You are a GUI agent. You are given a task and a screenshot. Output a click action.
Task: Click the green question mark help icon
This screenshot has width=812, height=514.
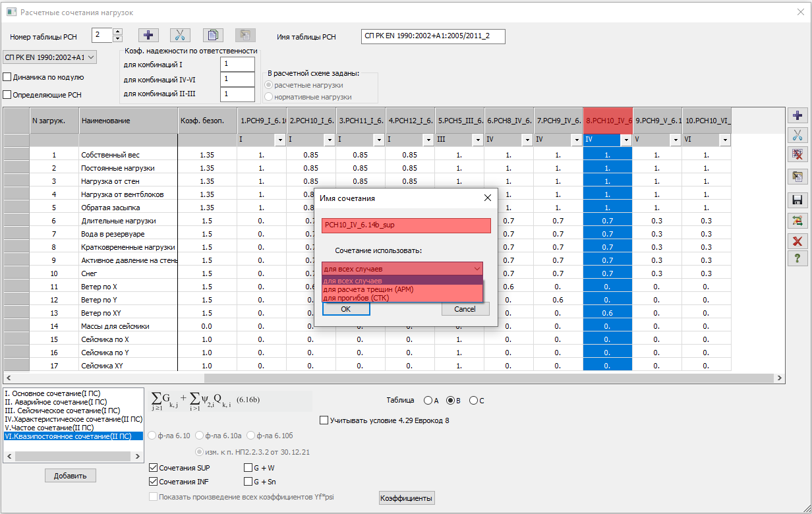(x=797, y=258)
